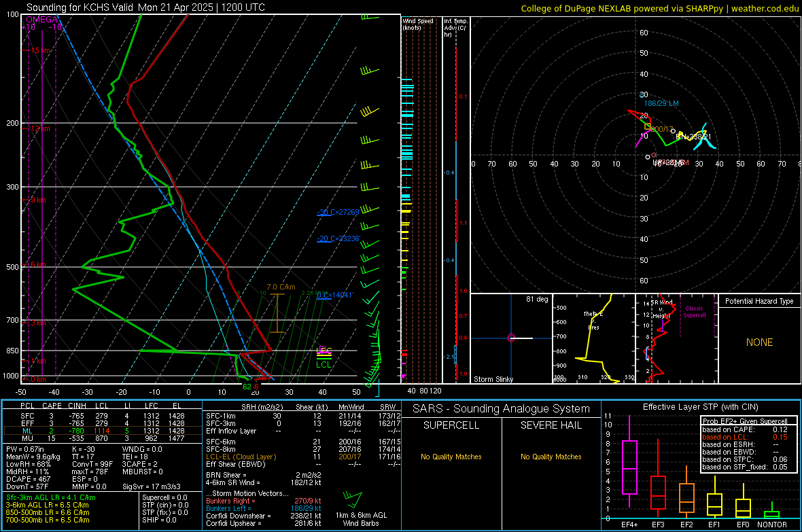Click the red 'based on LCL: 0.15' row
Image resolution: width=802 pixels, height=532 pixels.
point(745,437)
